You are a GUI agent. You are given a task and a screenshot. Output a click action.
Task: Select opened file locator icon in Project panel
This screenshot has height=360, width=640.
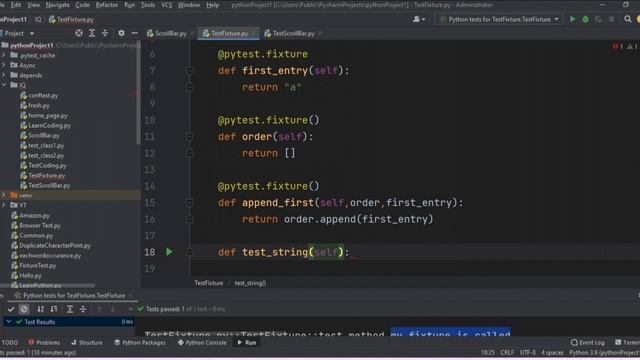(79, 33)
